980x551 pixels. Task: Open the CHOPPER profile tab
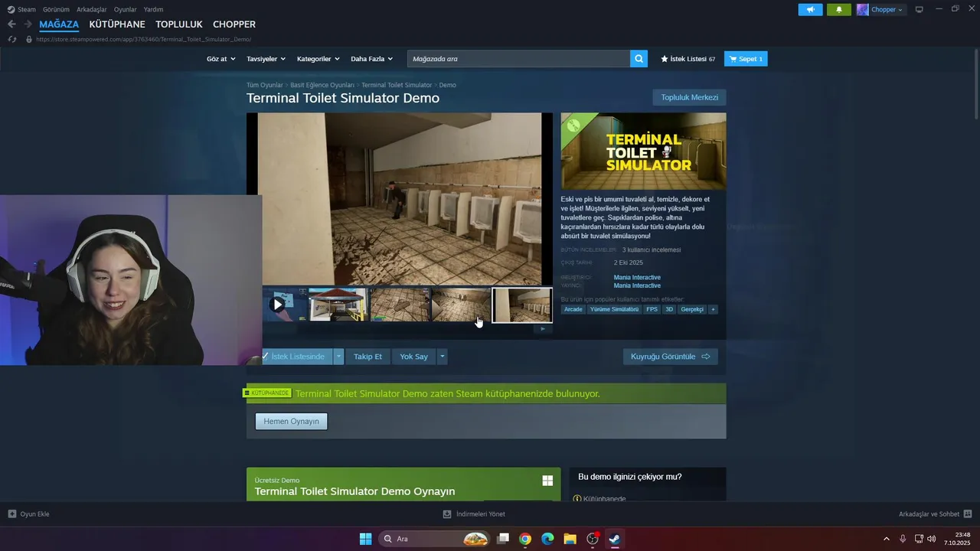pyautogui.click(x=234, y=24)
